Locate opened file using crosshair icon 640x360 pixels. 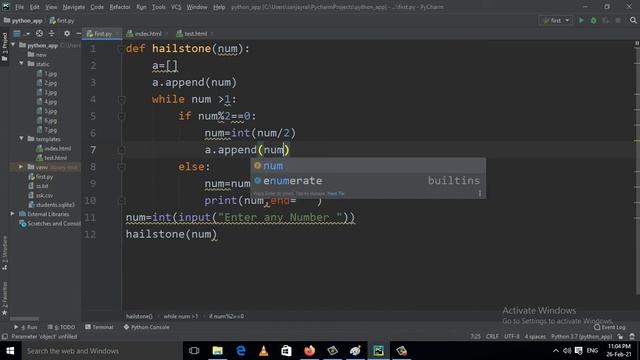tap(39, 33)
